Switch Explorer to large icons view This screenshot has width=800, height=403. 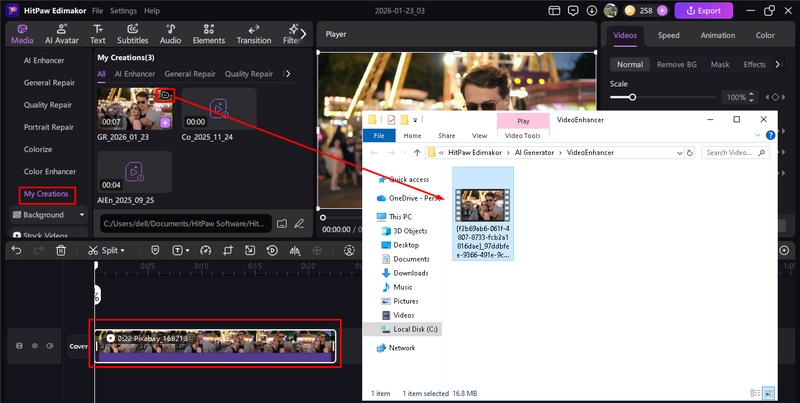[769, 393]
